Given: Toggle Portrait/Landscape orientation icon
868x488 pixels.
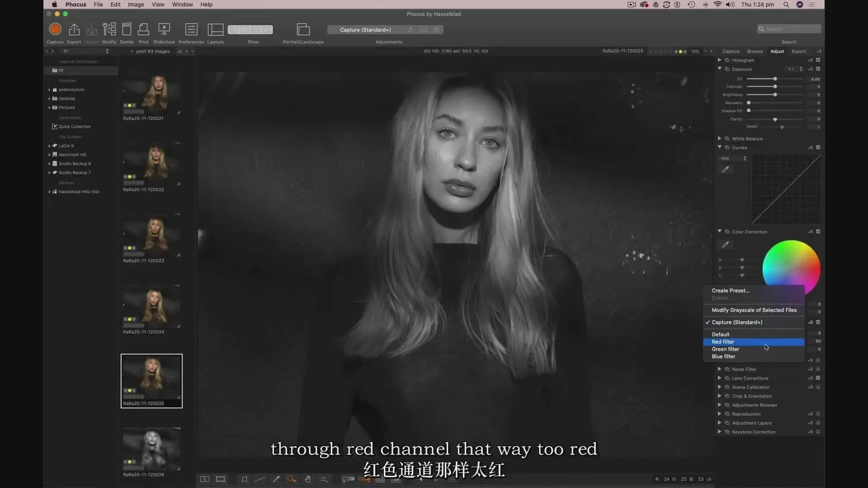Looking at the screenshot, I should click(x=303, y=29).
